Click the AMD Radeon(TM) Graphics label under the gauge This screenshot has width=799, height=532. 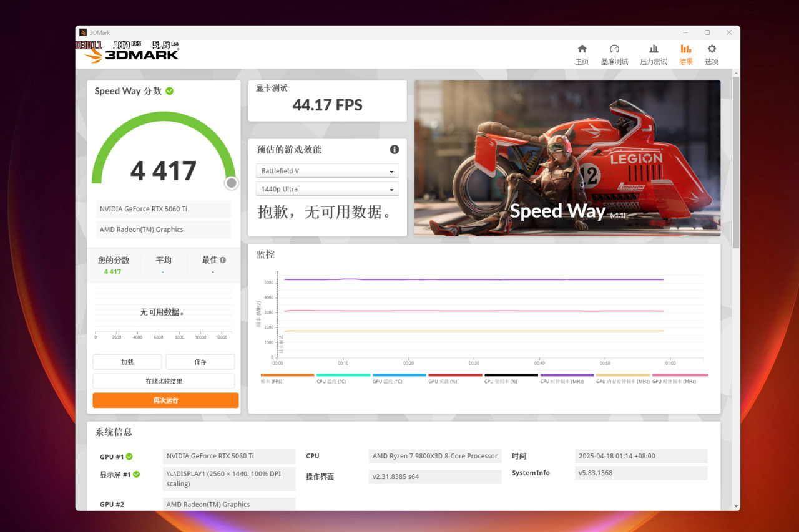[164, 230]
